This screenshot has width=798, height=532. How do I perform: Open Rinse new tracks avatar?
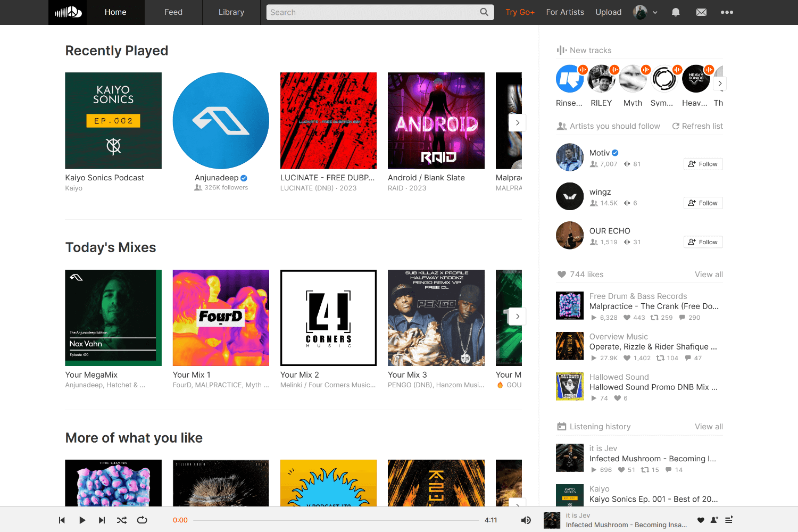point(570,79)
